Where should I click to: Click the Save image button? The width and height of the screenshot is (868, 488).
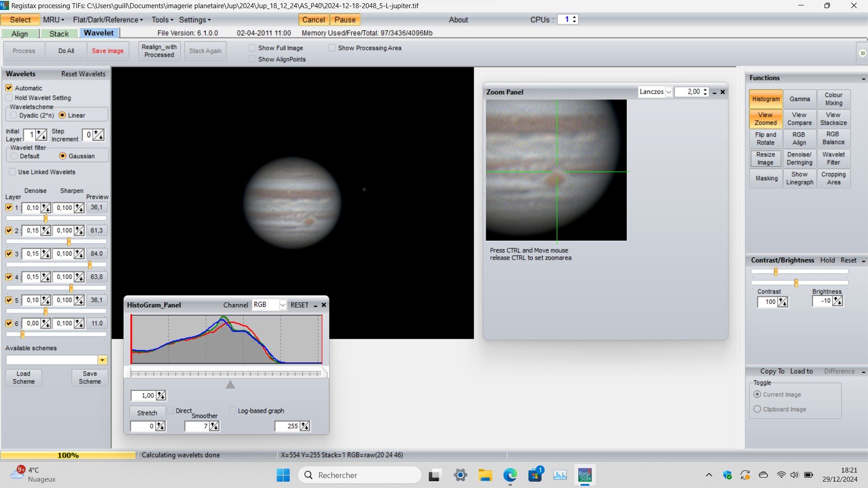coord(107,51)
